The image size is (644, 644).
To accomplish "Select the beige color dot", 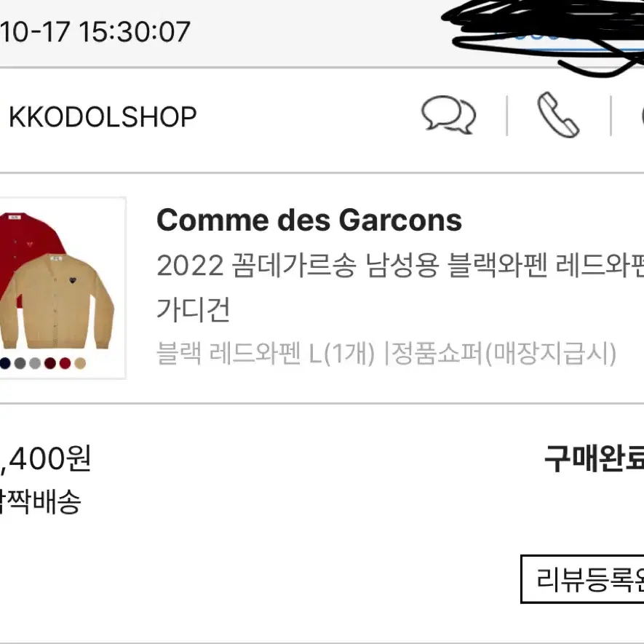I will [80, 363].
